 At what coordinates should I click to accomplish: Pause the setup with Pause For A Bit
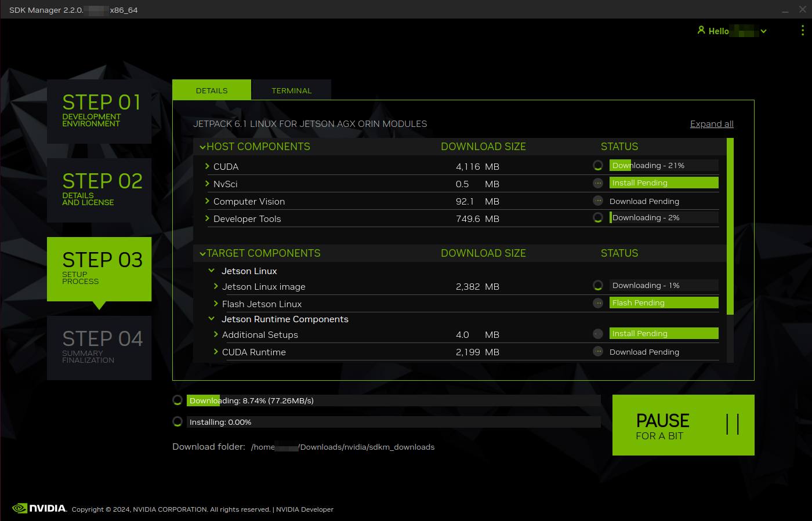pos(683,425)
